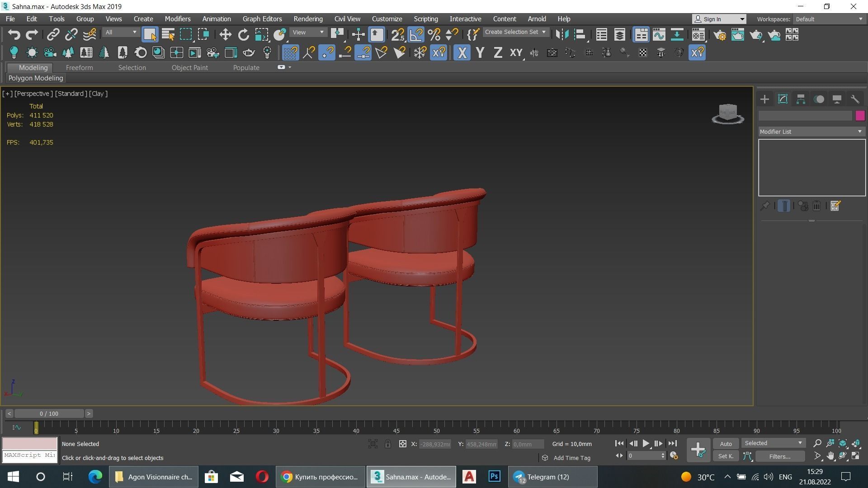
Task: Expand the Polygon Modeling panel
Action: pos(36,78)
